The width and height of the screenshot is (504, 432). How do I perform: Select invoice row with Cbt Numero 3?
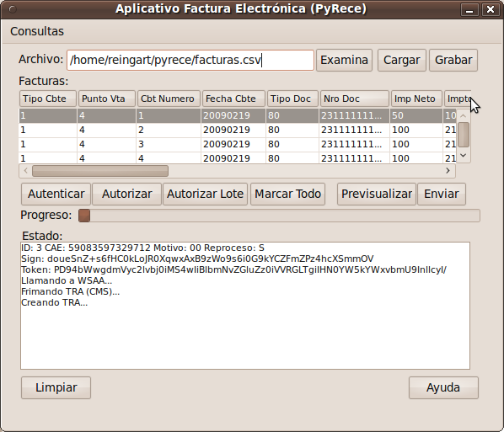[237, 144]
